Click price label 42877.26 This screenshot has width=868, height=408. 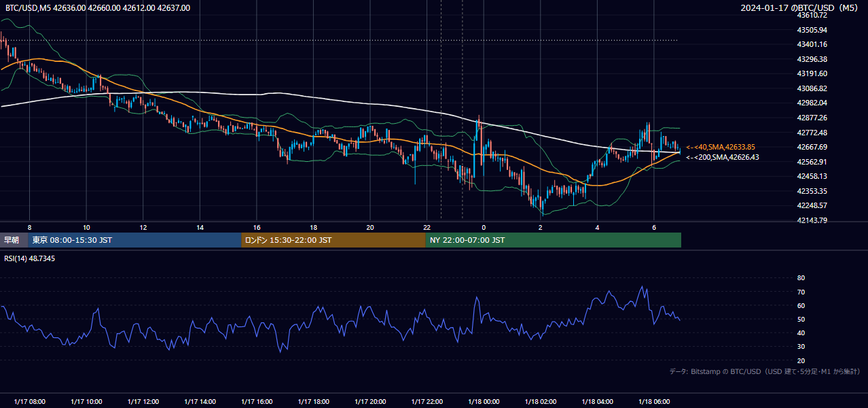812,118
